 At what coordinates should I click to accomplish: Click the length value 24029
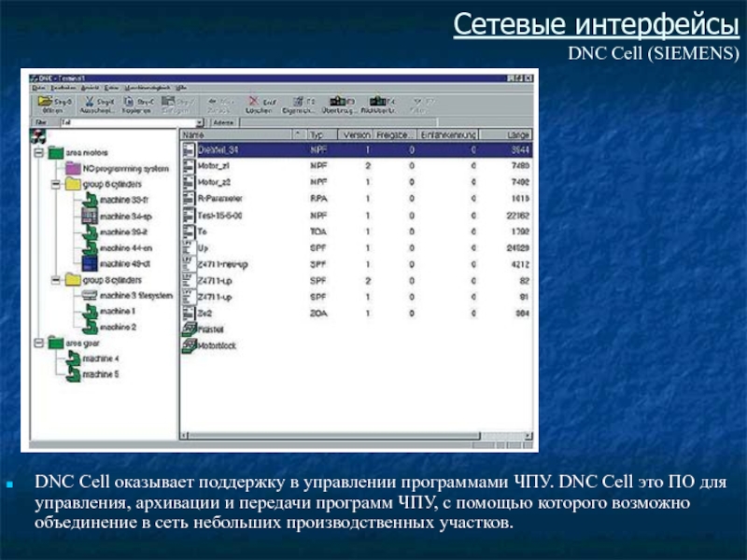pyautogui.click(x=517, y=248)
